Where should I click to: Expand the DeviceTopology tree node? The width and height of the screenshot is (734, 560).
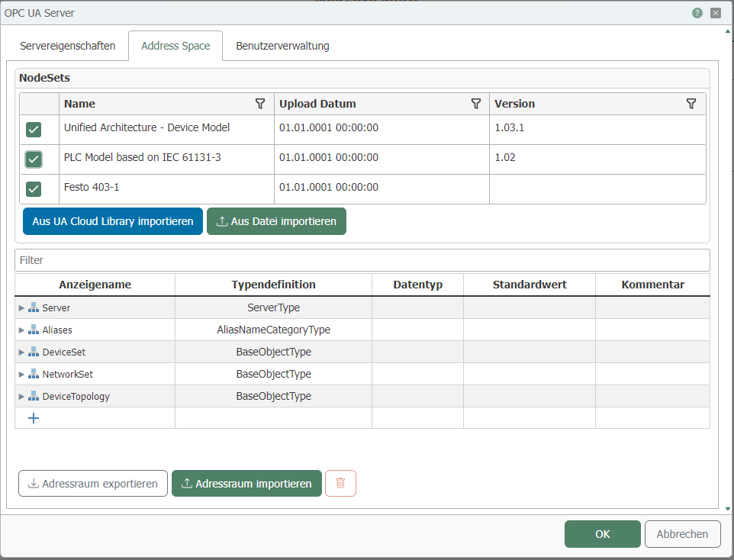coord(21,397)
